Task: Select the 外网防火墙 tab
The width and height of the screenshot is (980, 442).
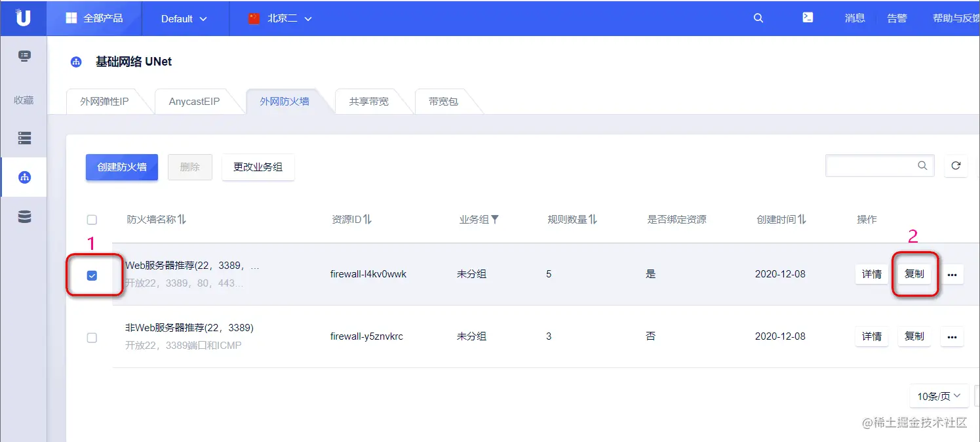Action: coord(284,102)
